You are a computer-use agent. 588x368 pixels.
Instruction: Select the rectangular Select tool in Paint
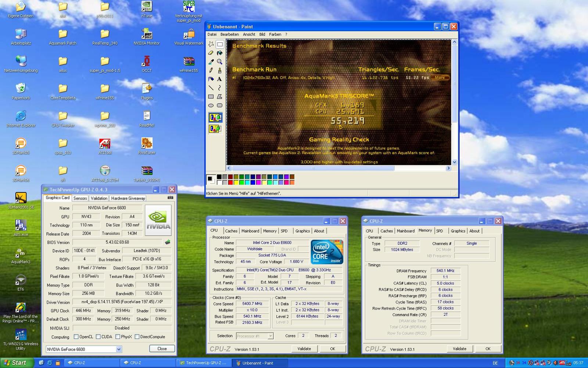[x=220, y=44]
